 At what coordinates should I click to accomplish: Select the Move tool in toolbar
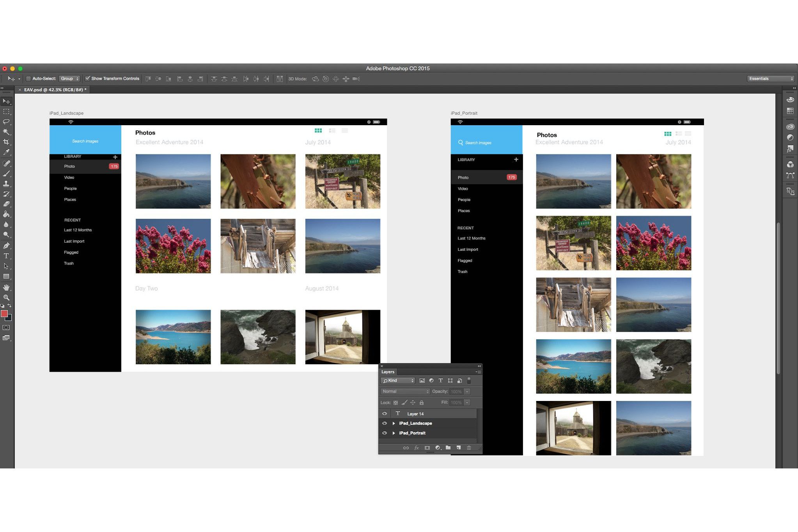click(x=6, y=101)
